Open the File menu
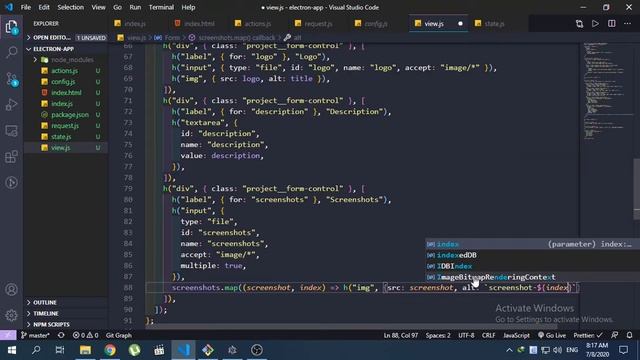 (26, 7)
